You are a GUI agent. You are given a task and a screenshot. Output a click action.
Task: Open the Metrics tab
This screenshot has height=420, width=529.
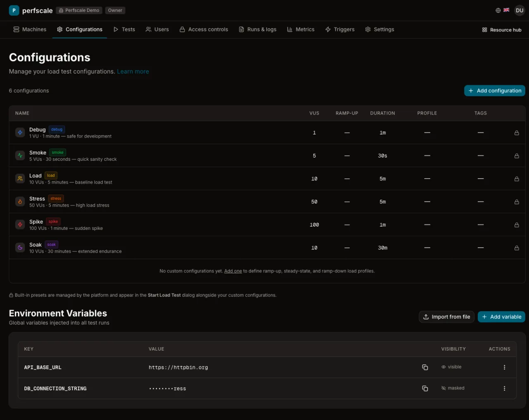click(301, 29)
